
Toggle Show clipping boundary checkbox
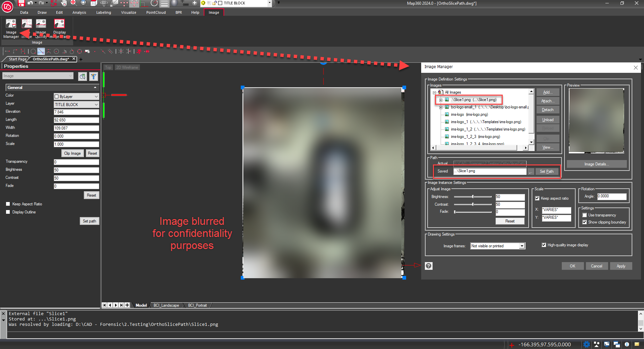[585, 222]
